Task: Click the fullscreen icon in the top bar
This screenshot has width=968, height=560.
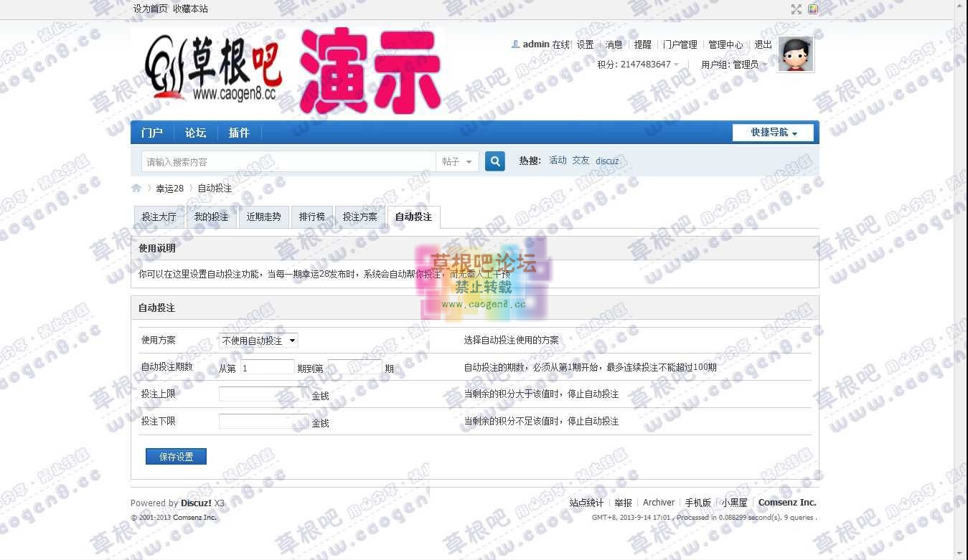Action: tap(796, 9)
